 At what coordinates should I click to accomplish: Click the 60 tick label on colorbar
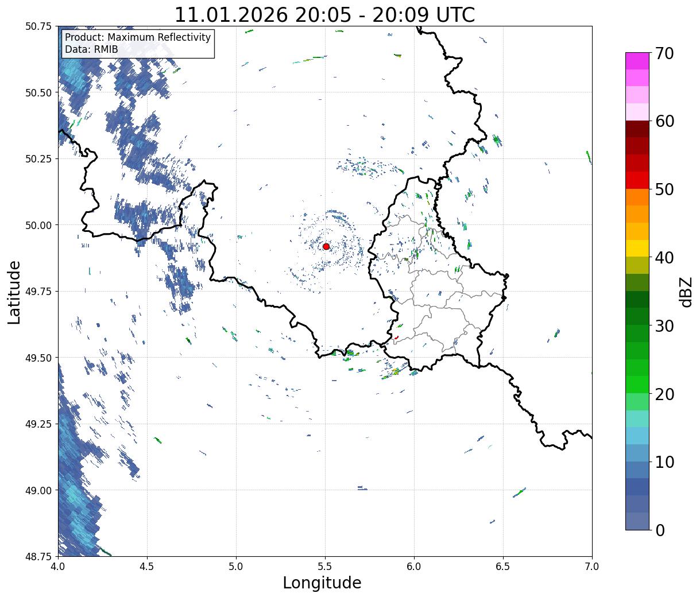pyautogui.click(x=664, y=121)
